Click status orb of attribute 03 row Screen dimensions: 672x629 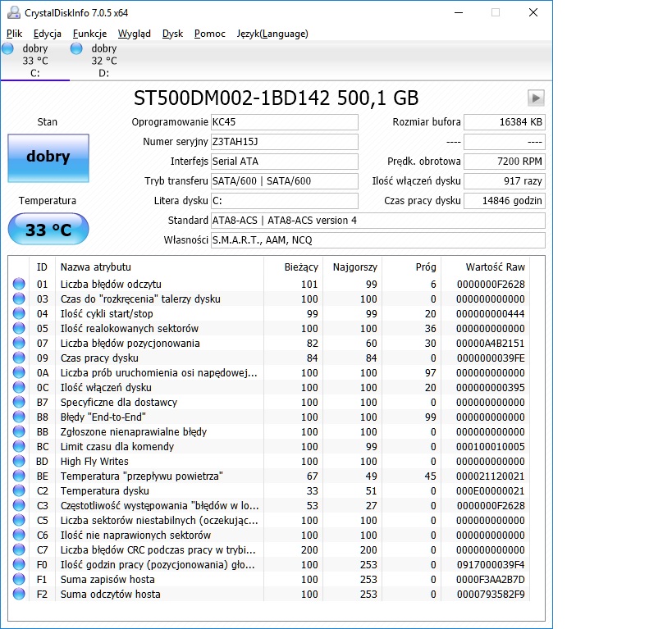pyautogui.click(x=19, y=299)
